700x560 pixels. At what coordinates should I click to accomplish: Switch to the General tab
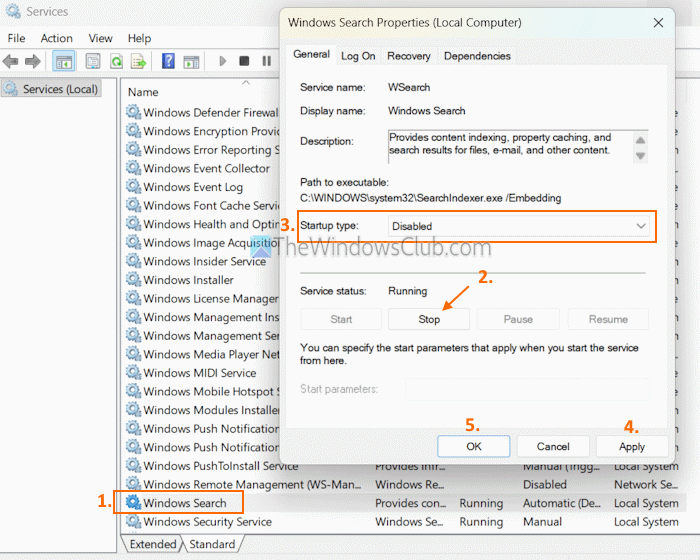311,54
